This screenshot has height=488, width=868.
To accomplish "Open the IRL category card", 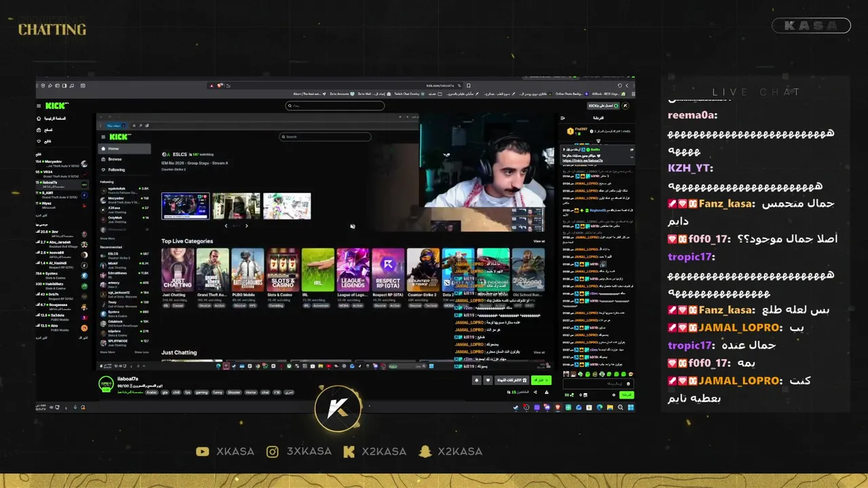I will [317, 270].
